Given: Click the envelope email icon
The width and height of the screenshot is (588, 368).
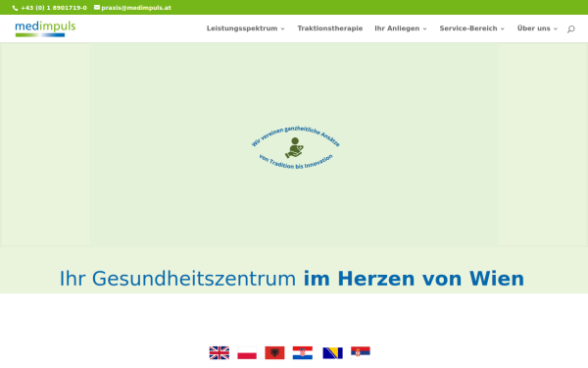Looking at the screenshot, I should point(97,7).
